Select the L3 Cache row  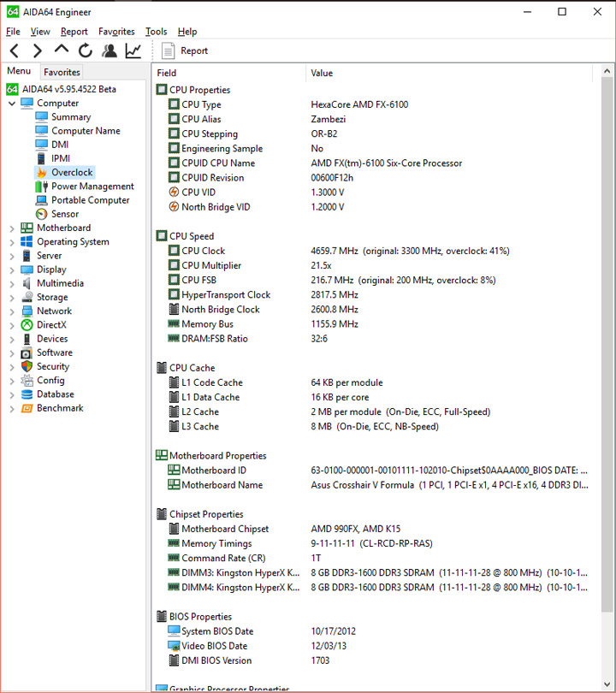tap(373, 427)
